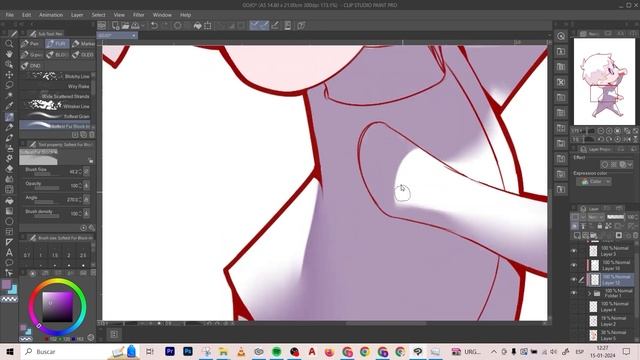Click the Scale/Rotate transform icon

coord(208,26)
